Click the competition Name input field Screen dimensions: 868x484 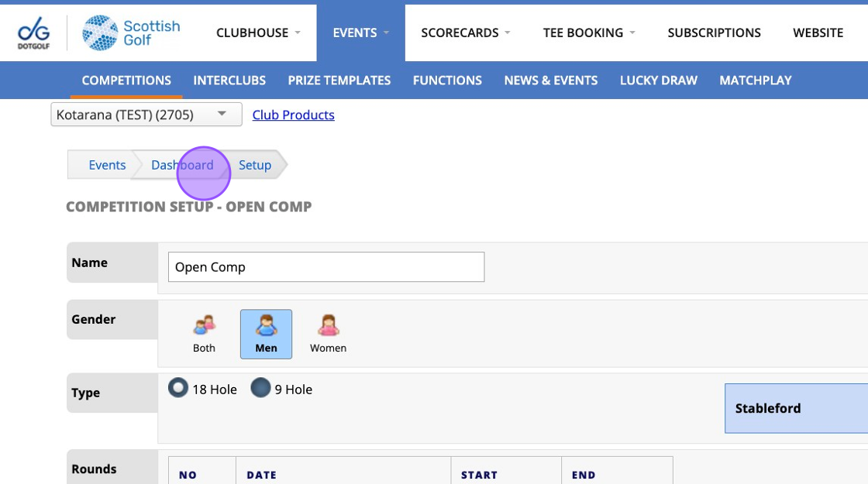click(326, 266)
